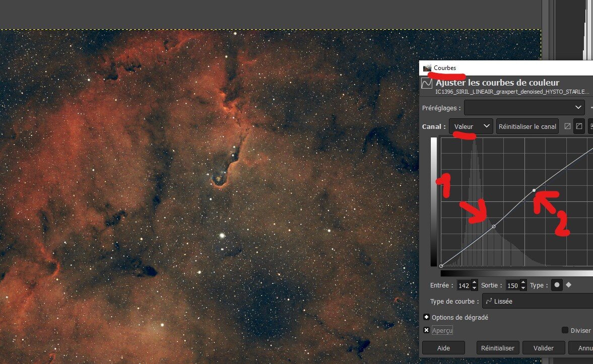Open the Type de courbe Lissée dropdown
The image size is (593, 364).
click(538, 301)
